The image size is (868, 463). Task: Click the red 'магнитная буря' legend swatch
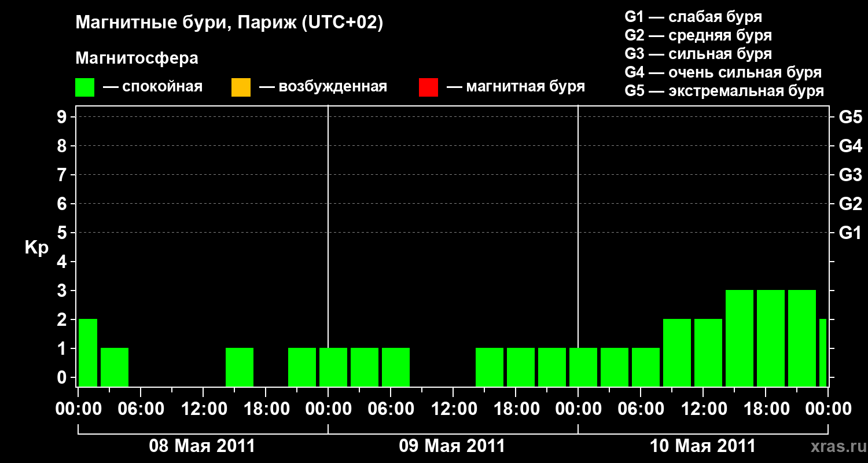[428, 87]
